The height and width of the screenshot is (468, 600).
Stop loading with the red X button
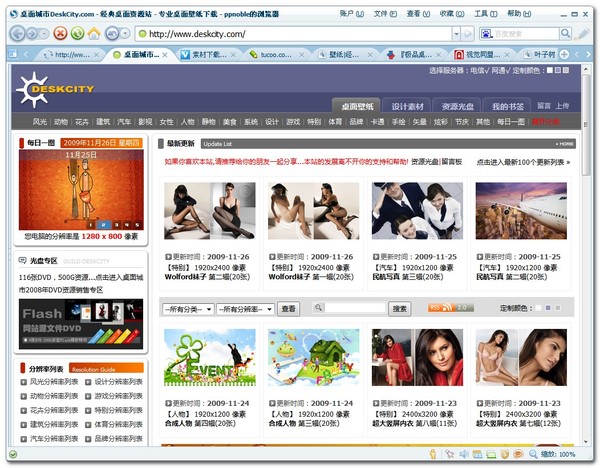pos(60,34)
